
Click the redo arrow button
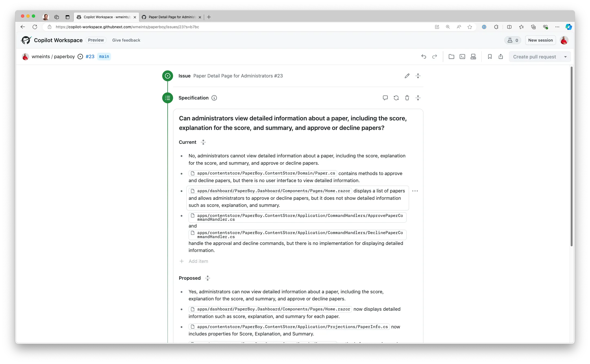pyautogui.click(x=435, y=56)
